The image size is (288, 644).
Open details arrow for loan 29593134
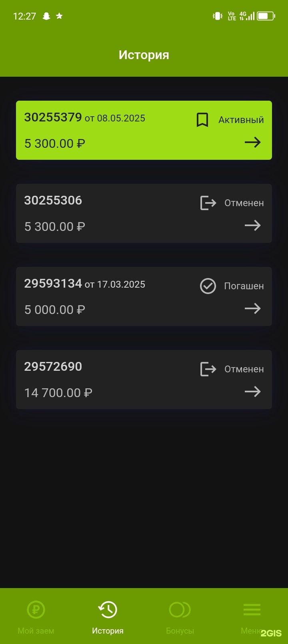(x=252, y=309)
